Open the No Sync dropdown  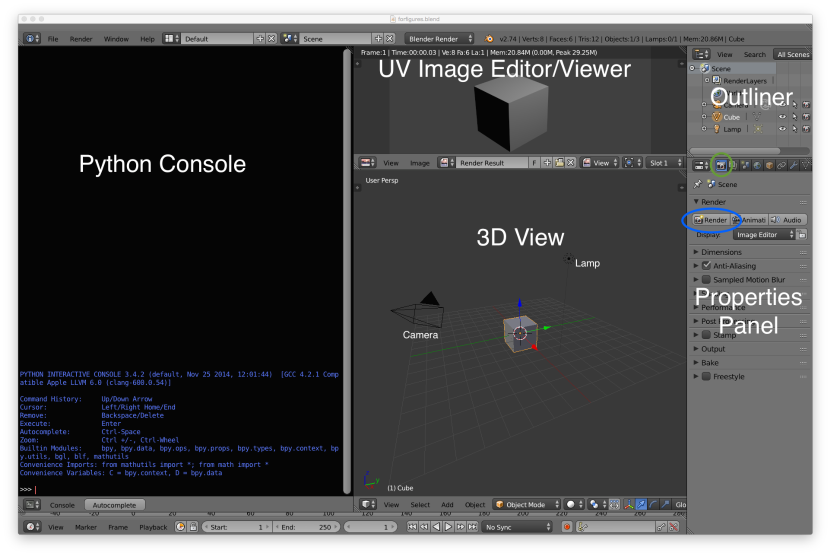(517, 527)
